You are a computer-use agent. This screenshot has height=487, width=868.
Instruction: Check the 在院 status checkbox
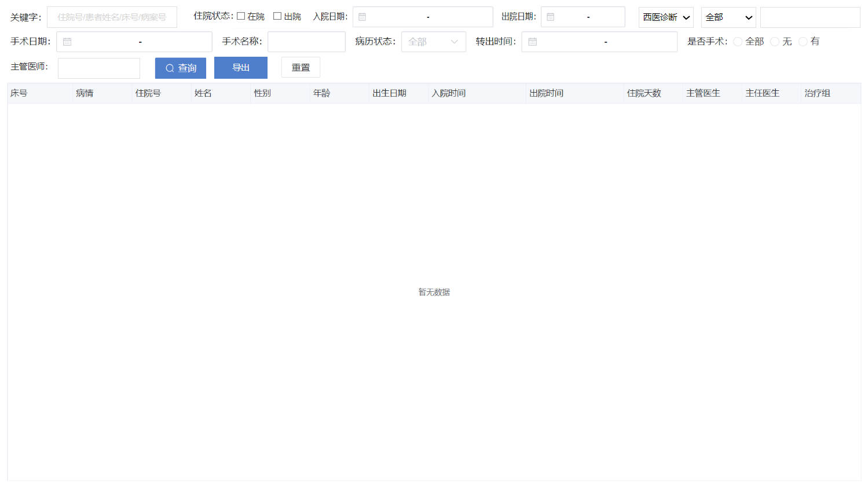(241, 16)
